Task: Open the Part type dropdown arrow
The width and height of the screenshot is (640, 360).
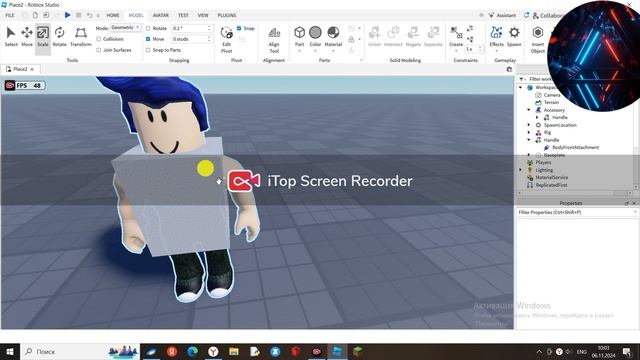Action: click(300, 51)
